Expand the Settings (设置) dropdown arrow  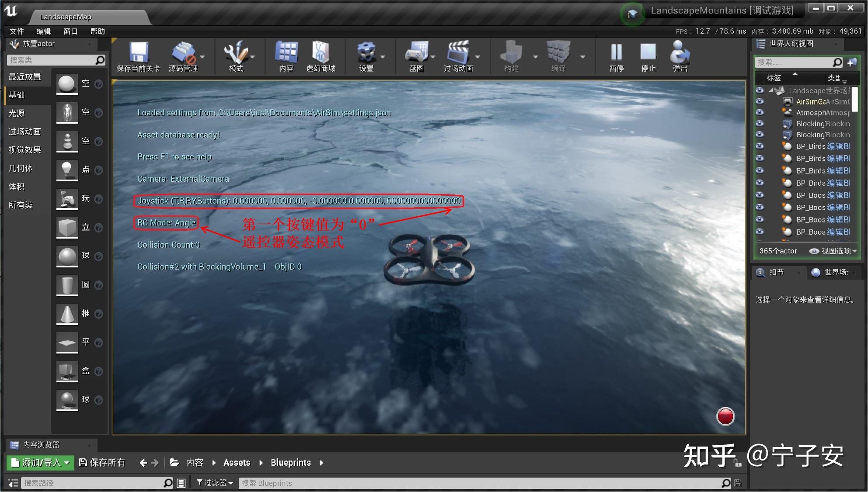click(383, 57)
